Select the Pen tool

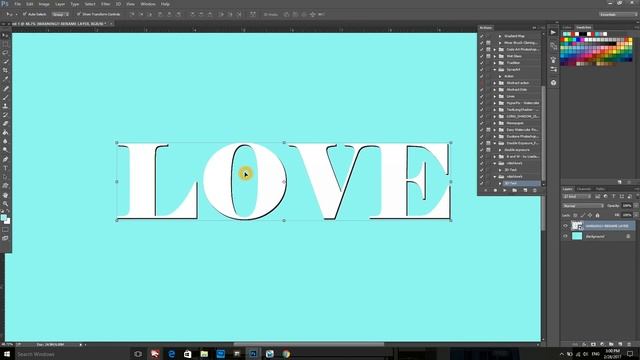point(5,159)
